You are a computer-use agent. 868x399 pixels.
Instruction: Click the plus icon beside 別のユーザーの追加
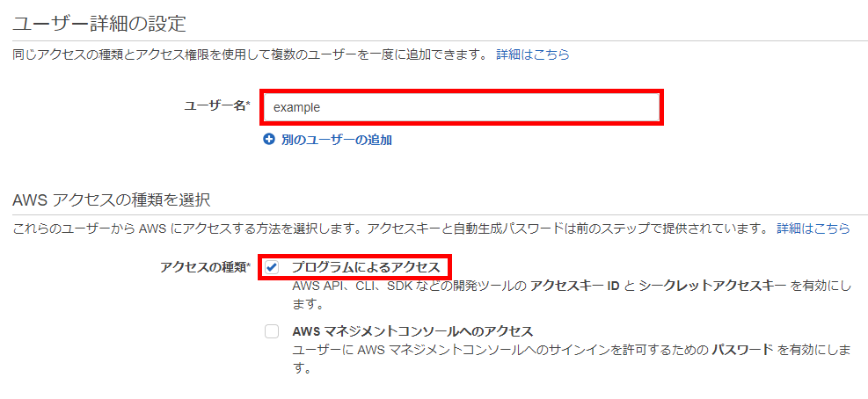[269, 140]
